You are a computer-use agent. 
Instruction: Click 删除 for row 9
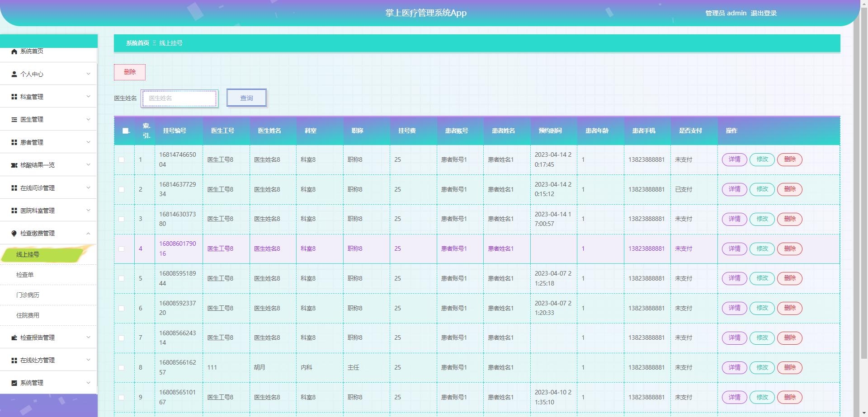[790, 398]
